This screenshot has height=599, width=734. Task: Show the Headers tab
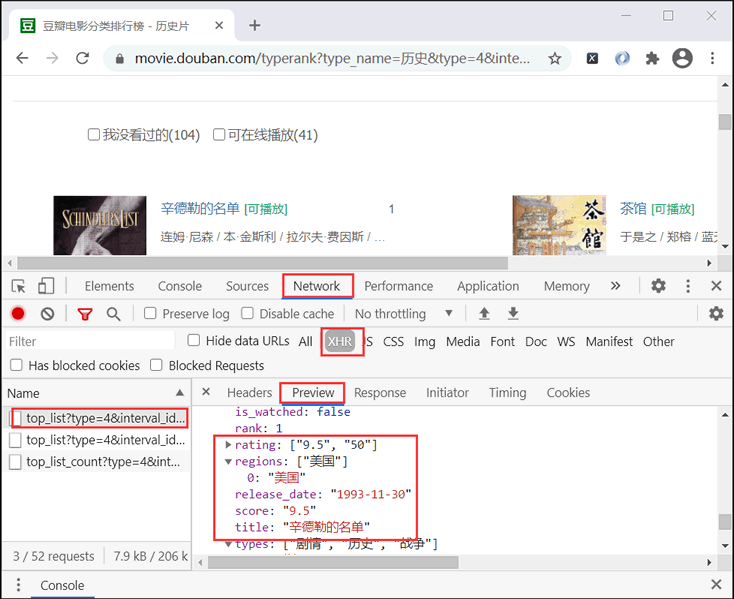250,393
